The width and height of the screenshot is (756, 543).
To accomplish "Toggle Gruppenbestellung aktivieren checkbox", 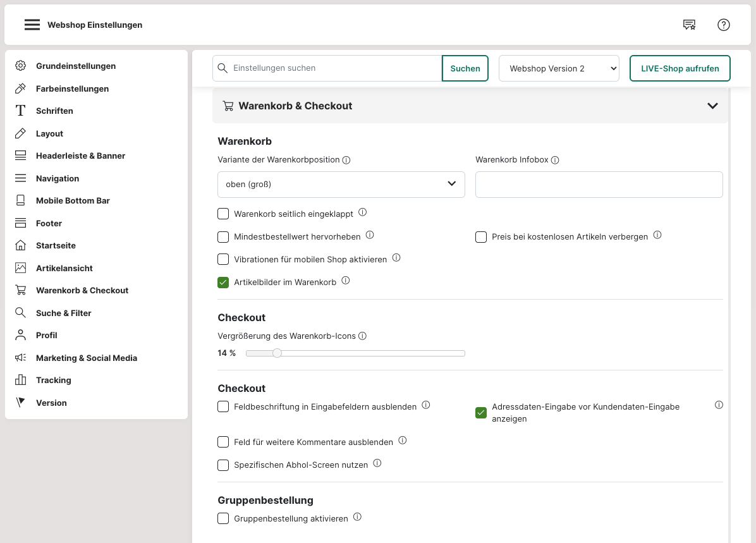I will coord(223,518).
